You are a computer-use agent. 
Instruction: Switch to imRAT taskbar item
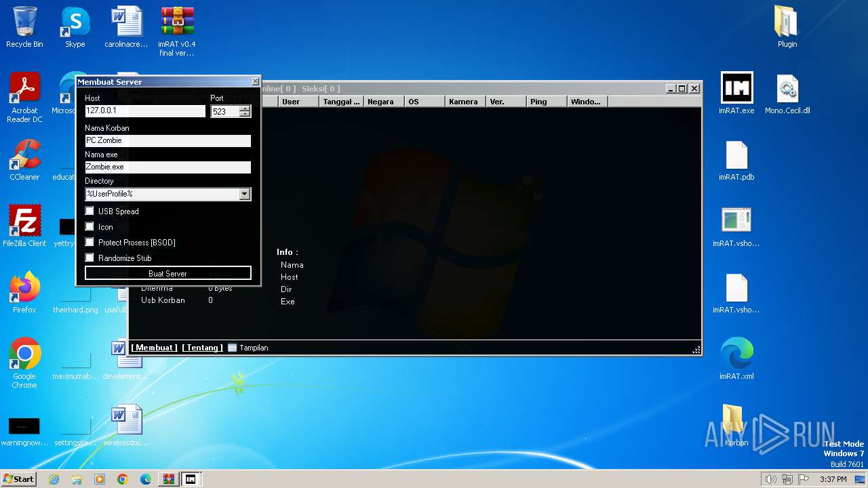(x=191, y=479)
